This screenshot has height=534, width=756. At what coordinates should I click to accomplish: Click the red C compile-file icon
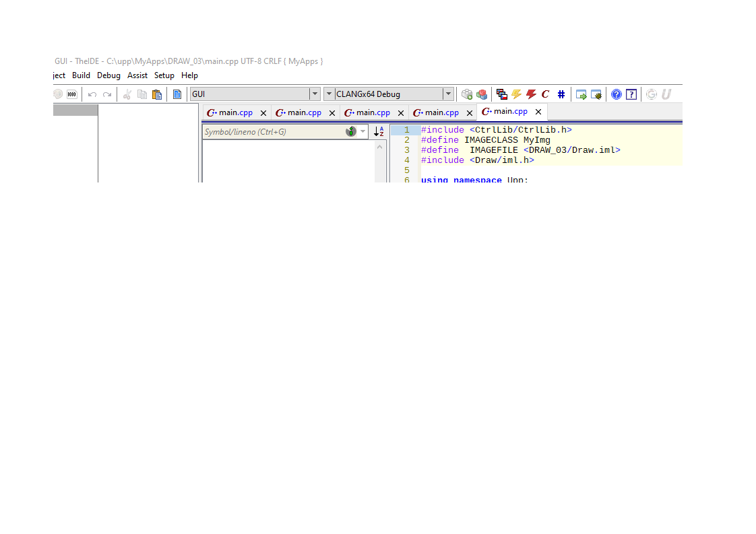pyautogui.click(x=546, y=94)
